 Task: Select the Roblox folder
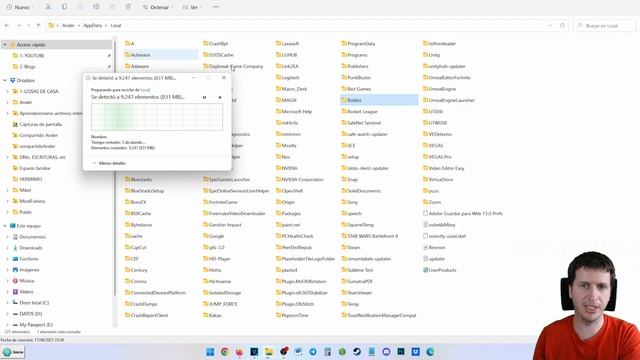tap(379, 100)
